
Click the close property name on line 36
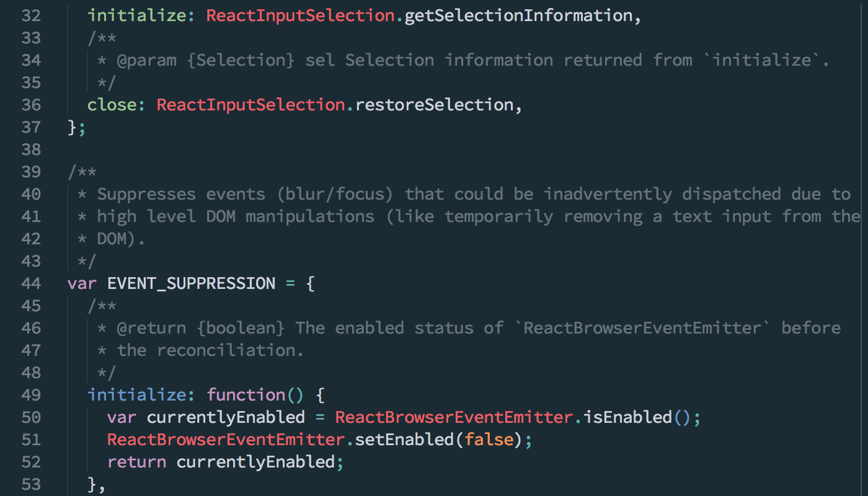coord(112,104)
